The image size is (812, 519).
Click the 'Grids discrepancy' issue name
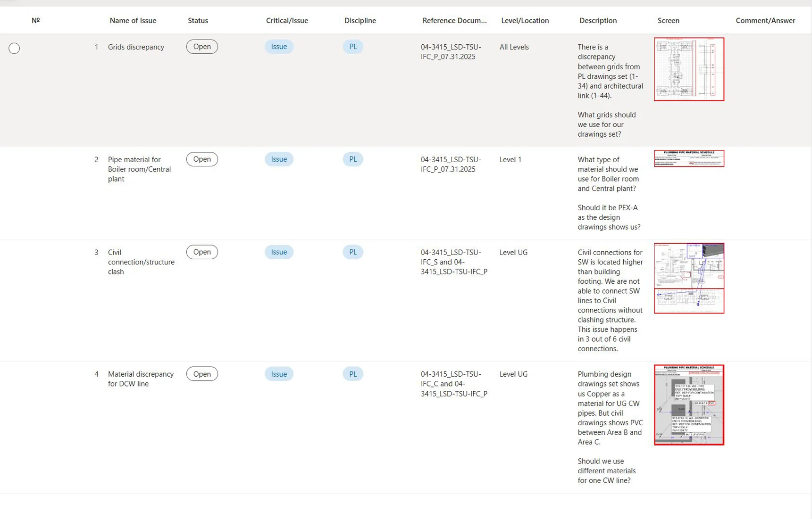coord(136,47)
